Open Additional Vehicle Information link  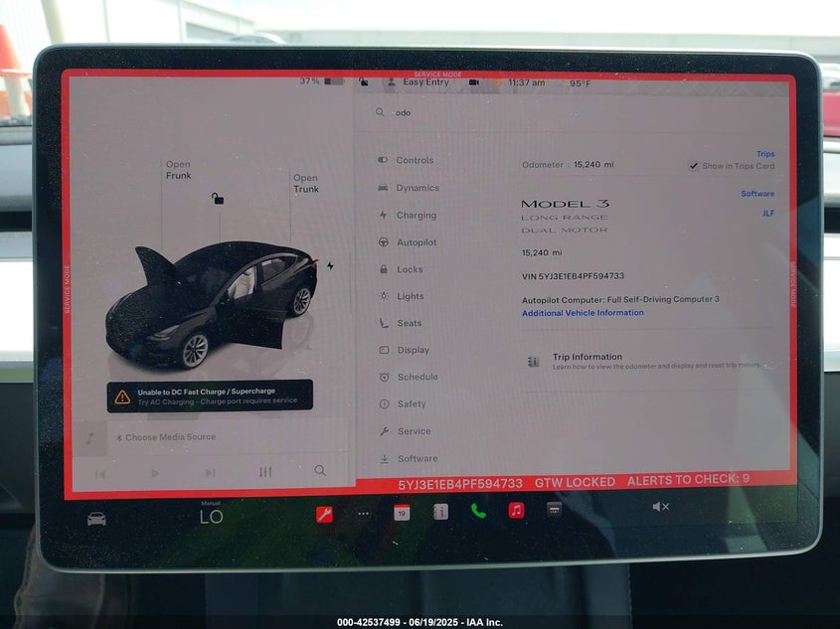[x=583, y=313]
